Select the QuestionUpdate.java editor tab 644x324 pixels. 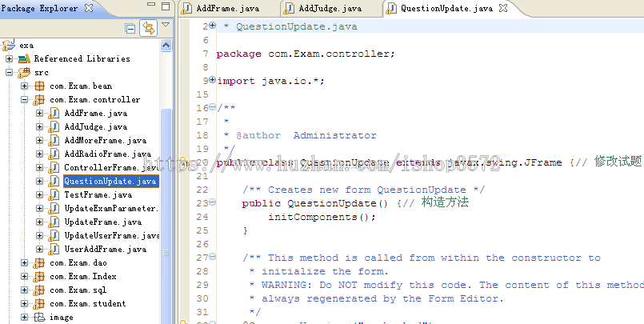pos(447,8)
